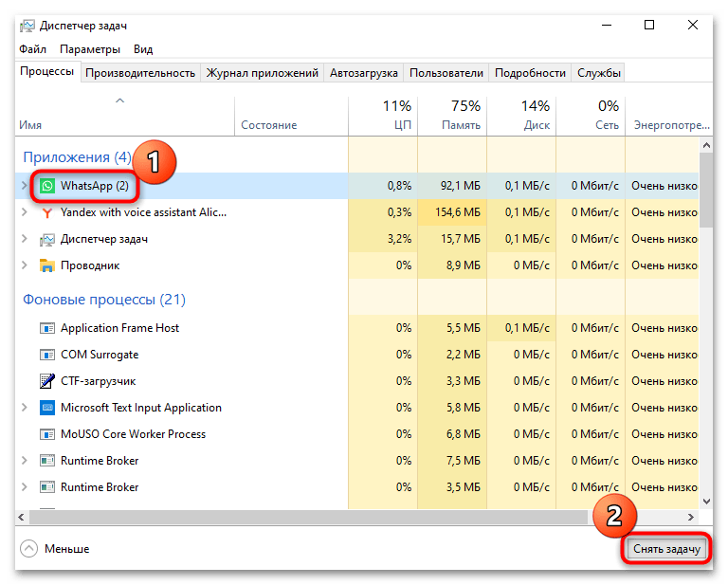Sort by the Состояние column header

click(x=291, y=116)
